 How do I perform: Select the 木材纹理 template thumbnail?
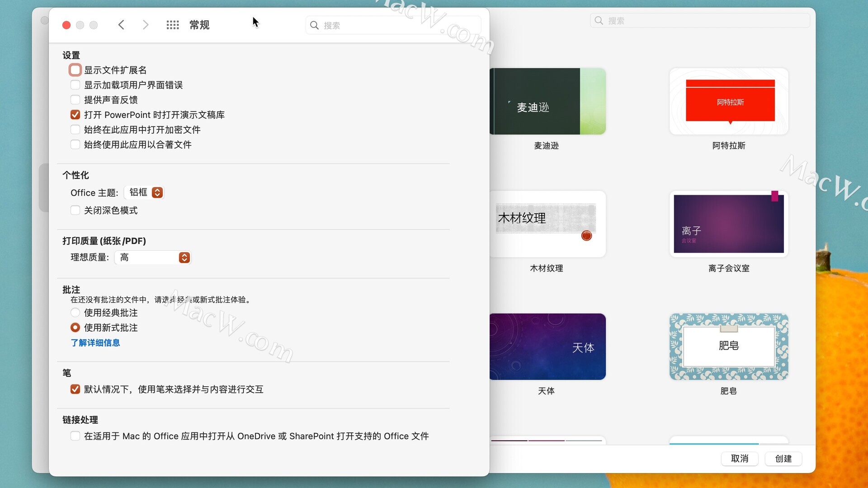point(547,224)
